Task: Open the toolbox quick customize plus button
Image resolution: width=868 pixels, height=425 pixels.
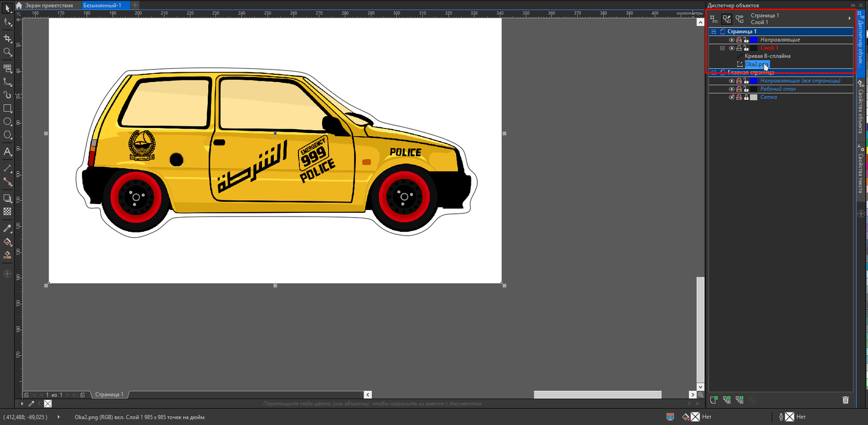Action: click(8, 274)
